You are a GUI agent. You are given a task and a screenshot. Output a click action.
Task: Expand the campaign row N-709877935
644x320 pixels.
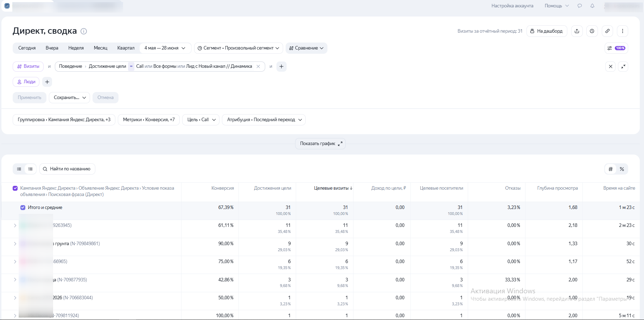coord(15,280)
